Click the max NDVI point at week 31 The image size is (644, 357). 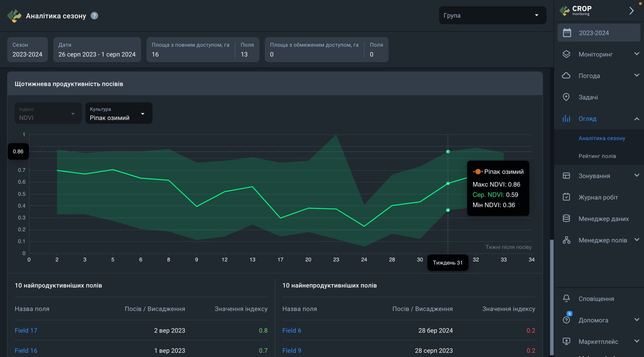click(x=448, y=152)
